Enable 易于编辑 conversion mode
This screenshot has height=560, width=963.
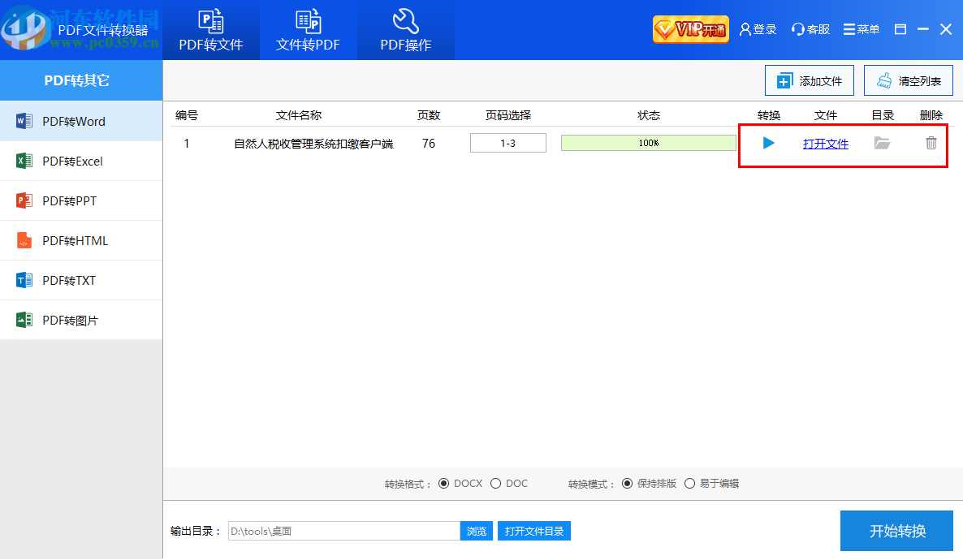tap(689, 483)
